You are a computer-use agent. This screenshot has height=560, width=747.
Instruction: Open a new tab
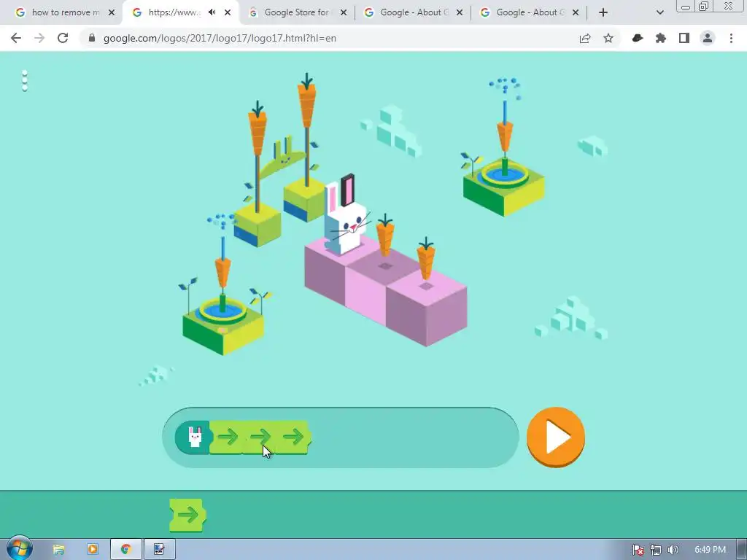[x=603, y=12]
